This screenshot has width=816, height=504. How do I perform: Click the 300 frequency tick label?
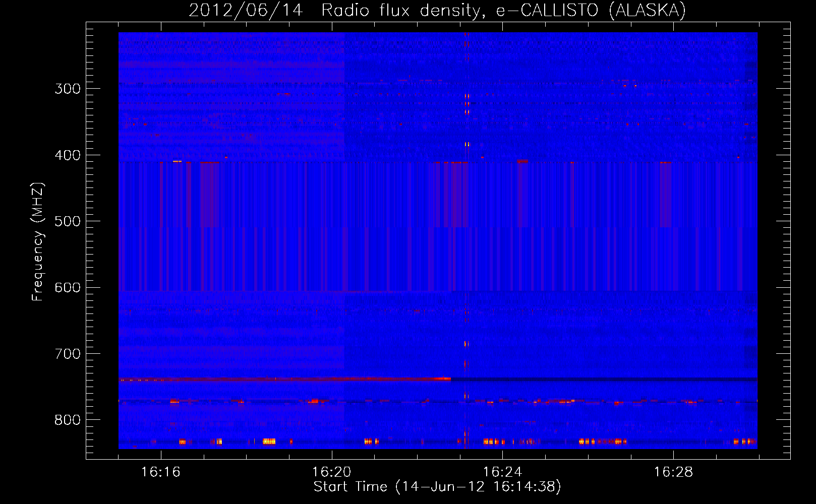[x=68, y=89]
